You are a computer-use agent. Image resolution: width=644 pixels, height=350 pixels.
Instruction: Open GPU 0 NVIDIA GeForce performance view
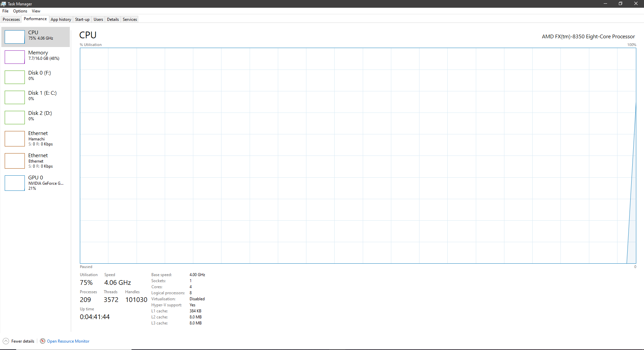(36, 183)
